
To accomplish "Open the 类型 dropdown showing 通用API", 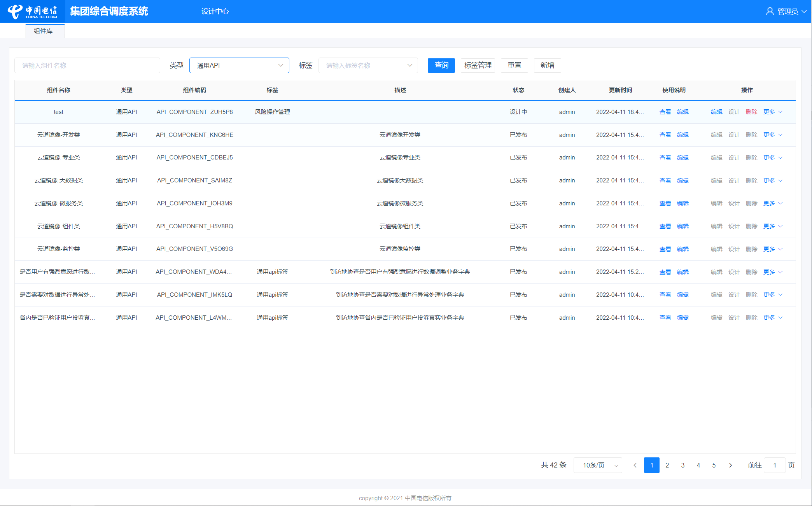I will pos(239,65).
